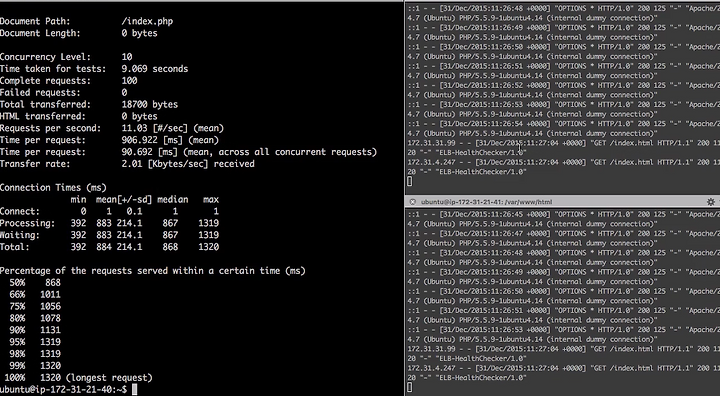Click the 11:26:45 log entry in the lower-right pane
The width and height of the screenshot is (720, 396).
pos(563,219)
